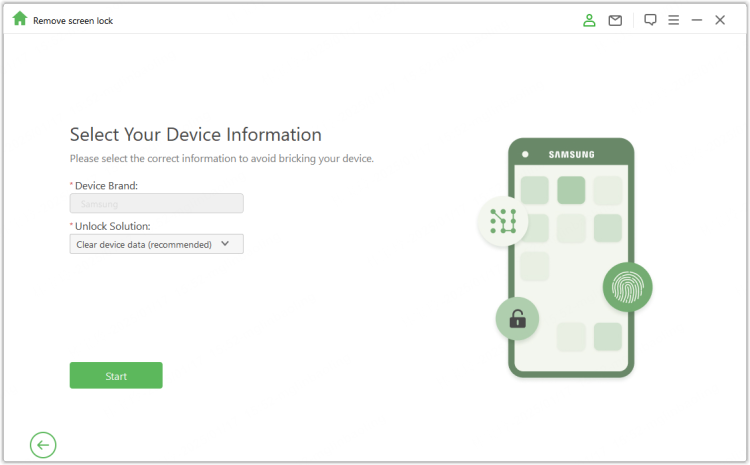
Task: Click the "Remove screen lock" title text
Action: click(x=73, y=20)
